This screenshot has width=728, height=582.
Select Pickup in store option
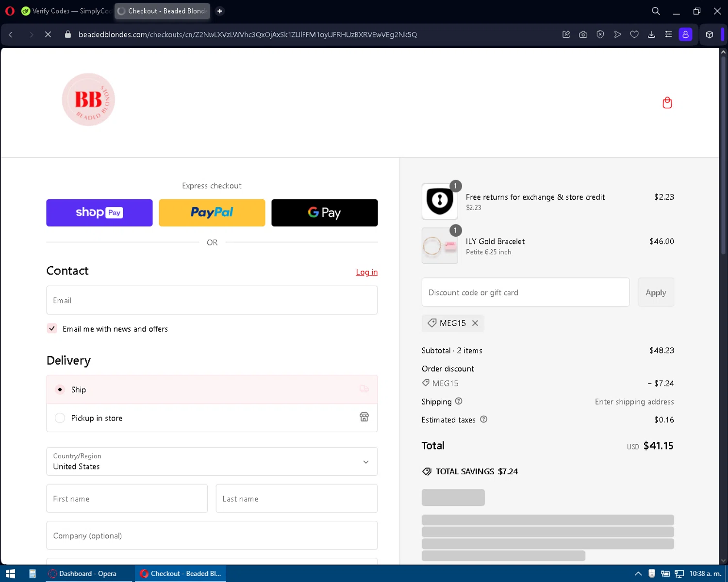click(x=212, y=418)
